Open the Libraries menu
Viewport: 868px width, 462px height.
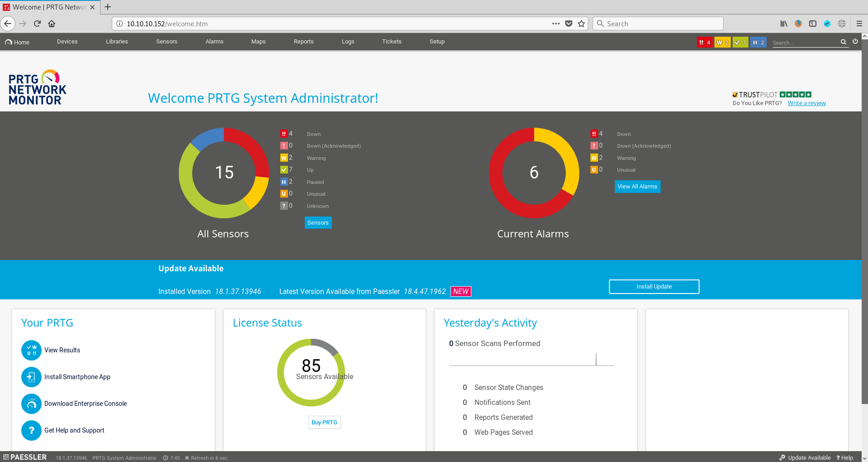click(117, 42)
